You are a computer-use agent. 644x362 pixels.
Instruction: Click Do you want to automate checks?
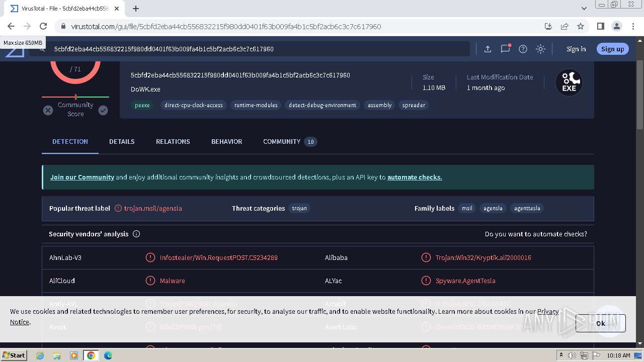[536, 234]
